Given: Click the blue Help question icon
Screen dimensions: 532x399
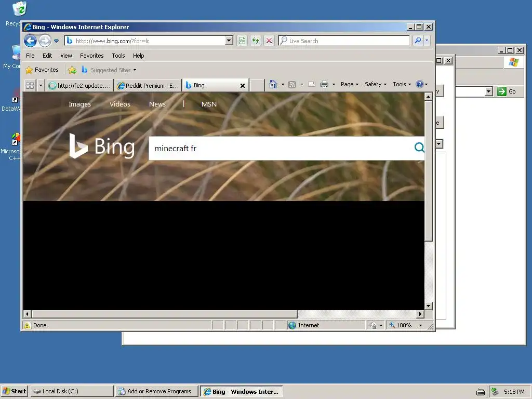Looking at the screenshot, I should pyautogui.click(x=420, y=84).
